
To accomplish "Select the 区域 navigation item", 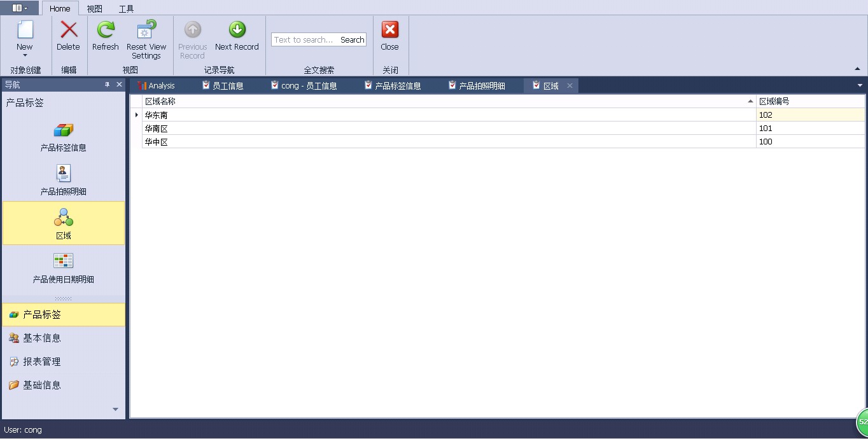I will pyautogui.click(x=64, y=223).
